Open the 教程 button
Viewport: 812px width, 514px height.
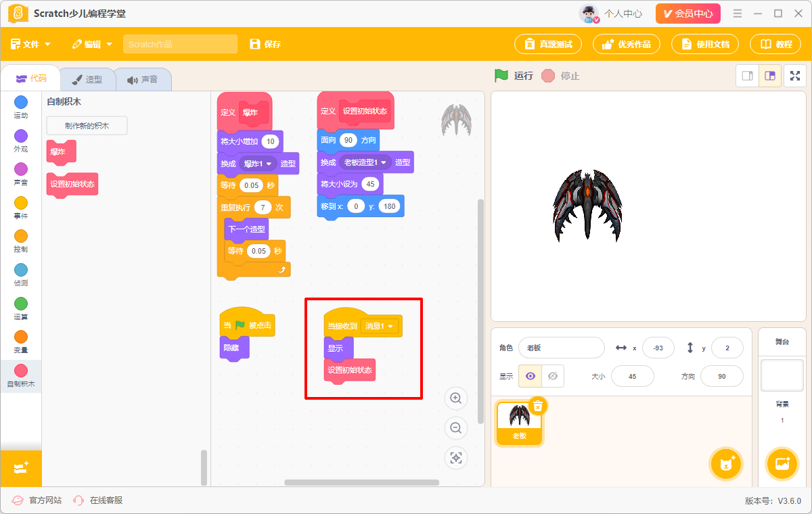(x=775, y=44)
